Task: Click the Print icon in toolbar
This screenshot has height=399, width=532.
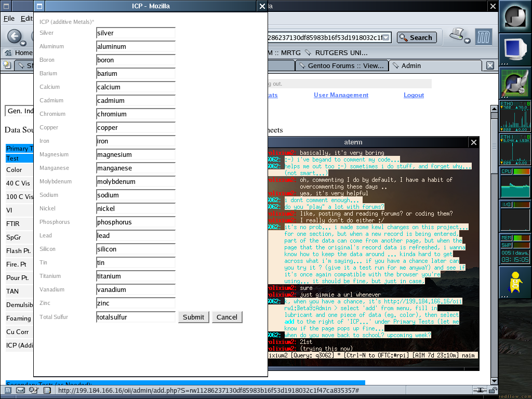Action: tap(457, 35)
